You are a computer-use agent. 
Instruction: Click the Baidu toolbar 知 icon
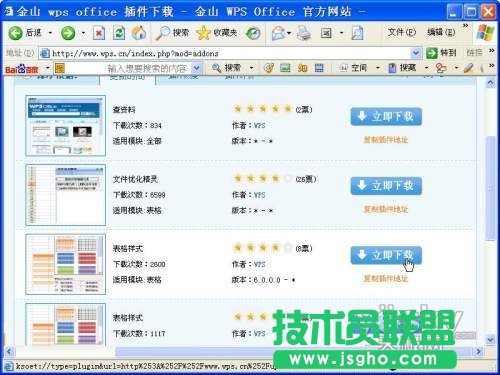302,68
